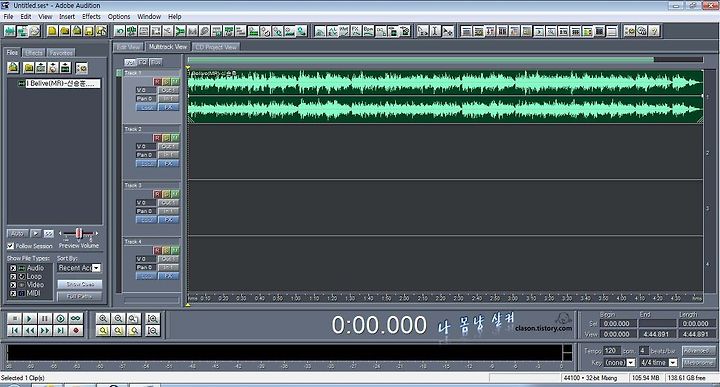Click Time Selection tool icon
The height and width of the screenshot is (387, 720).
(435, 31)
